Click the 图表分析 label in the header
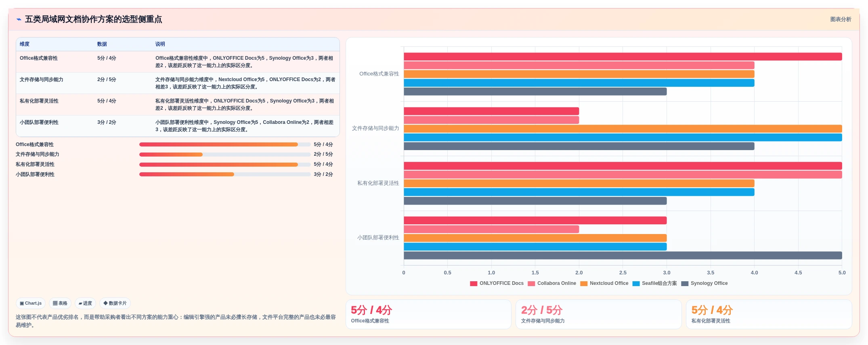The width and height of the screenshot is (868, 345). pos(841,19)
